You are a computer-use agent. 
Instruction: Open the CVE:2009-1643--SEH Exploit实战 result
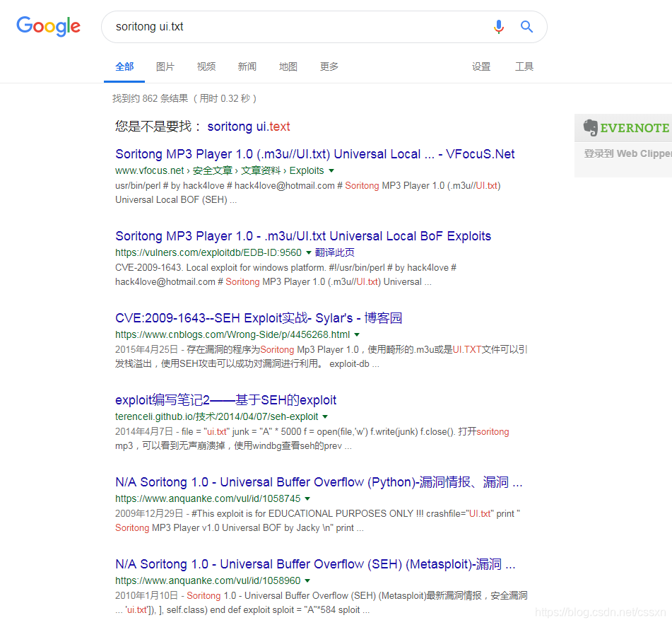[259, 317]
